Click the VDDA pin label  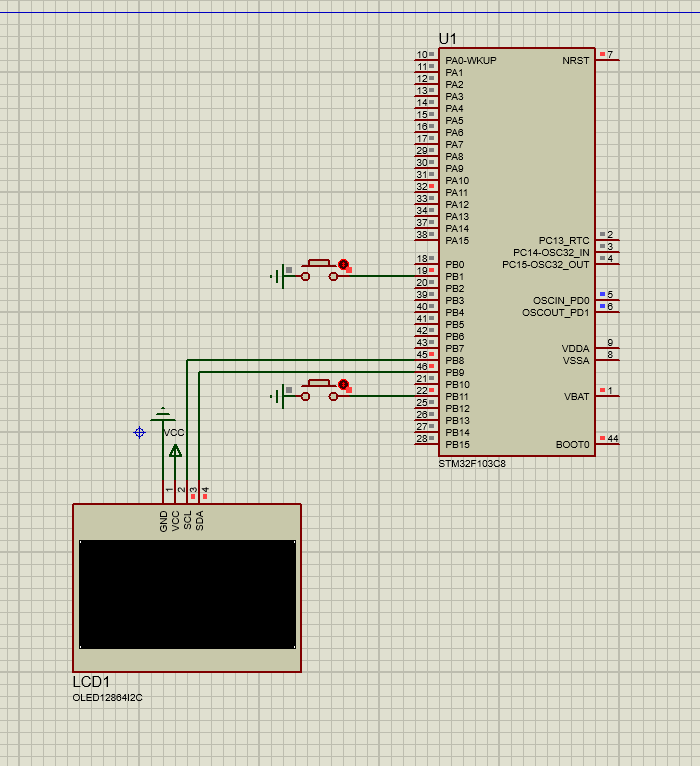tap(575, 349)
